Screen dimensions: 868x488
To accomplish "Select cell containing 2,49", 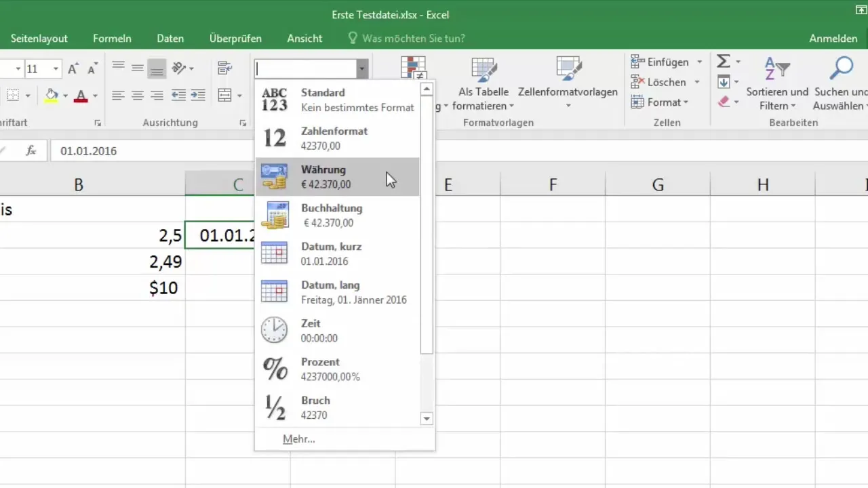I will 92,262.
